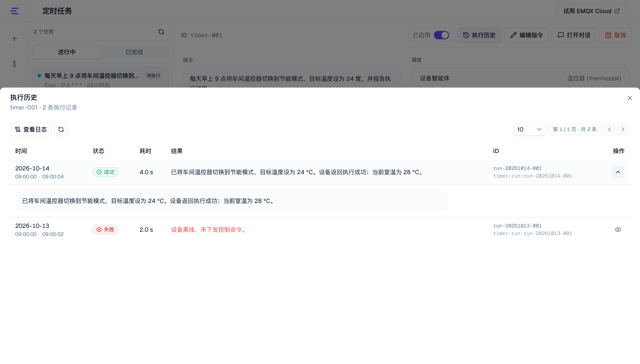Click the plus icon in left sidebar
640x364 pixels.
click(x=14, y=38)
